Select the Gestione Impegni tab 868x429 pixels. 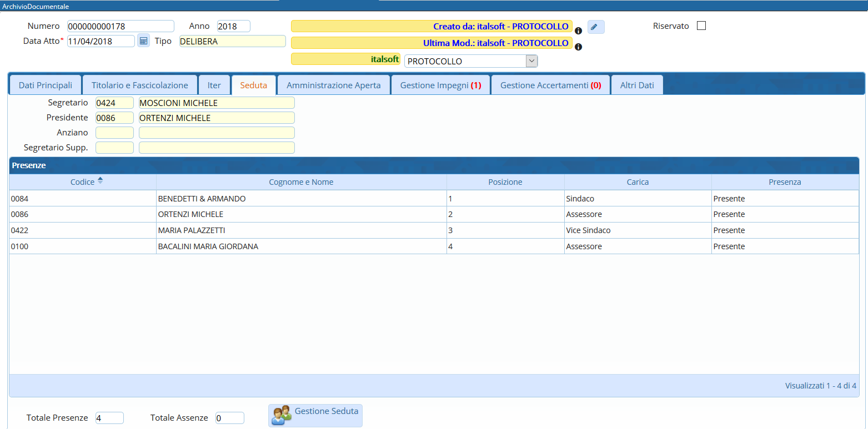440,85
